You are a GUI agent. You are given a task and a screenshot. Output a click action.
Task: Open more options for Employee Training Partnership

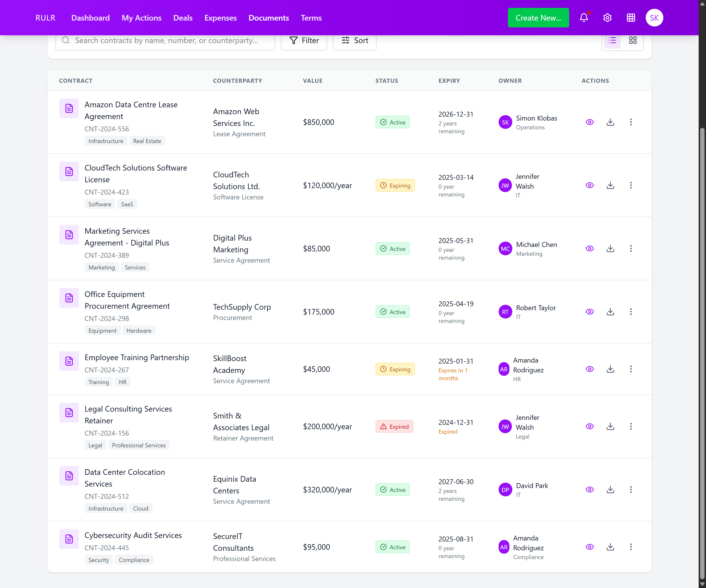[x=631, y=369]
